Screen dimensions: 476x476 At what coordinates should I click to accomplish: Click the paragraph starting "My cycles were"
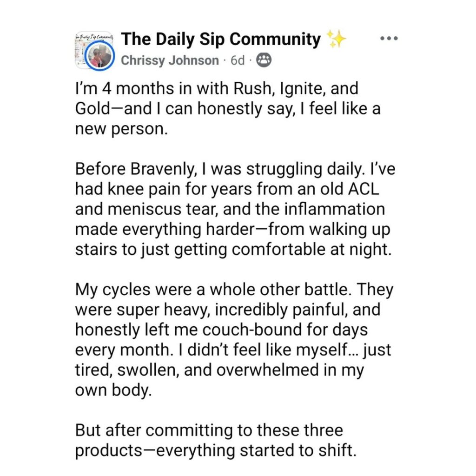click(x=234, y=340)
